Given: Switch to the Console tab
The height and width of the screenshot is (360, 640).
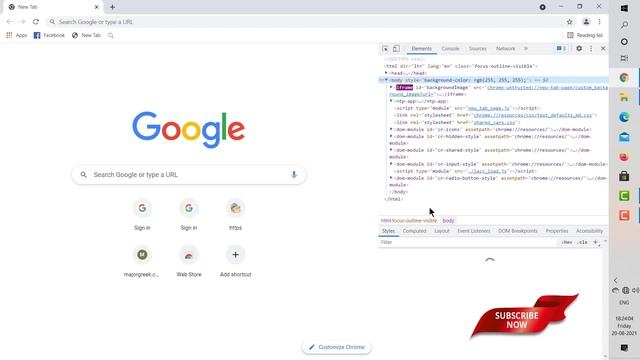Looking at the screenshot, I should click(x=450, y=49).
